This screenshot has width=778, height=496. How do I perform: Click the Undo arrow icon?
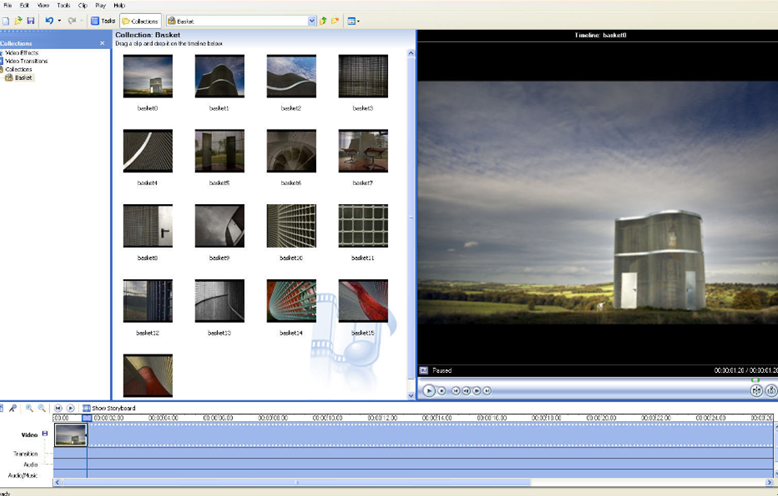pos(49,21)
